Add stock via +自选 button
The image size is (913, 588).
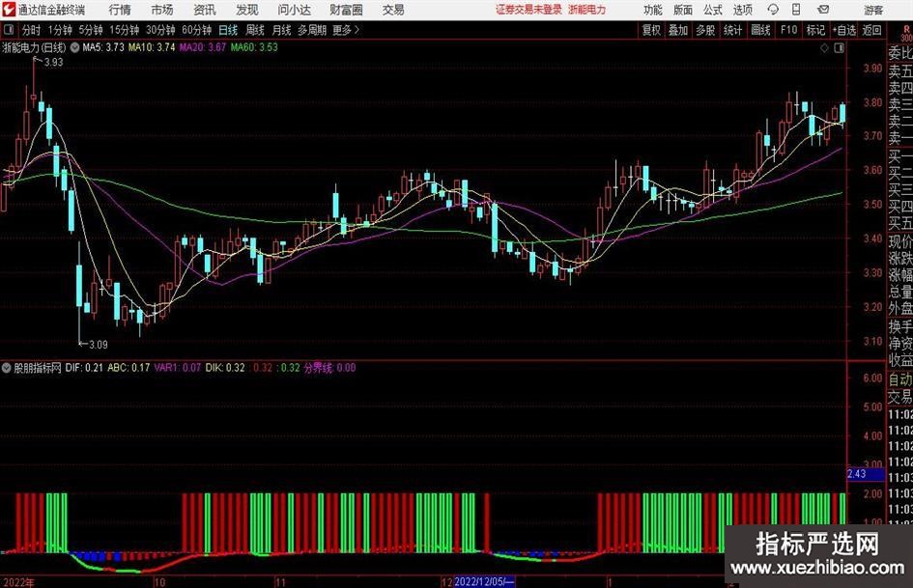(x=844, y=30)
